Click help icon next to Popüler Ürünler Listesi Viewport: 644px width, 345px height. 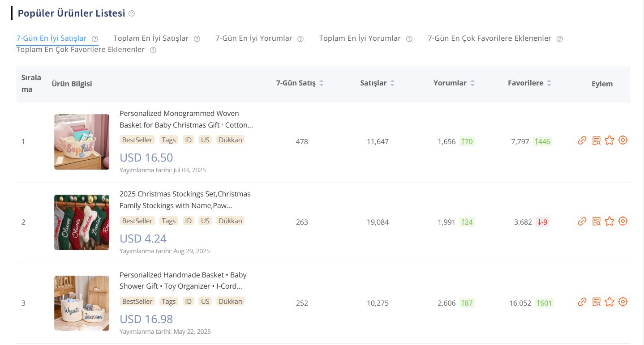131,14
